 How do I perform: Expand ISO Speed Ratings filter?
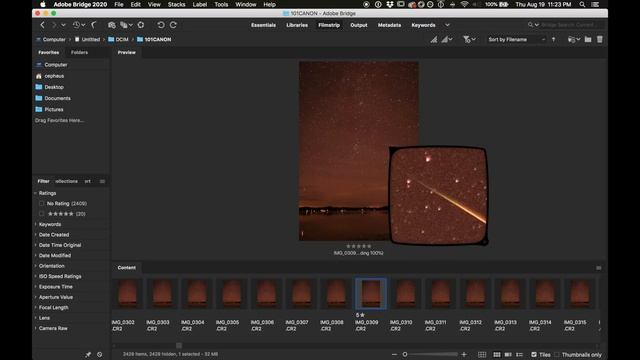(36, 276)
